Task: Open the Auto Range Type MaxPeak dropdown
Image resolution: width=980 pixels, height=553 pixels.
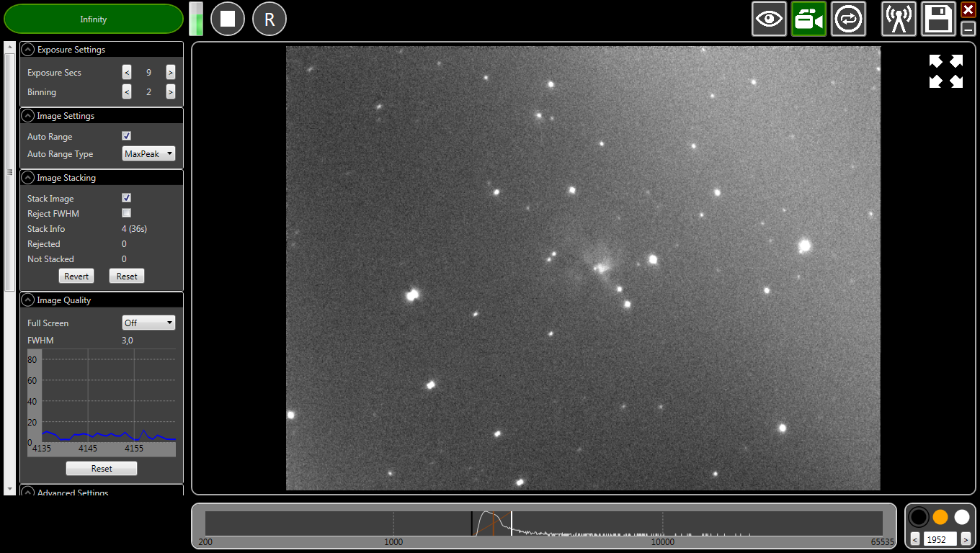Action: [x=148, y=154]
